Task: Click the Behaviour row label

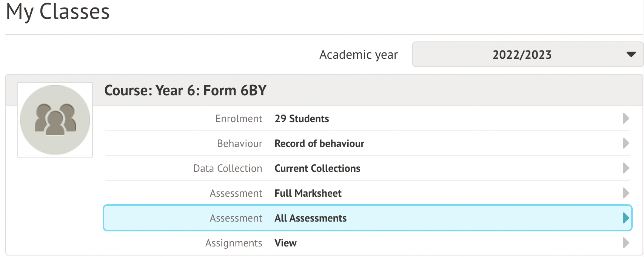Action: point(239,144)
